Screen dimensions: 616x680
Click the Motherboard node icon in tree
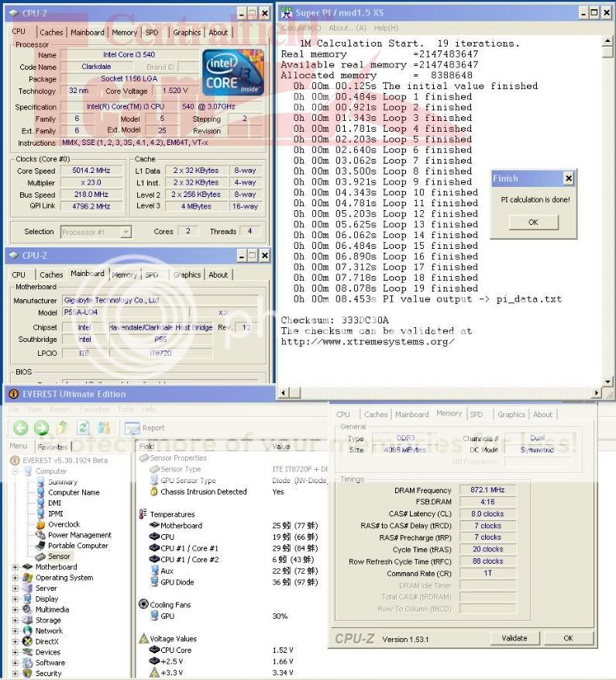click(x=28, y=567)
